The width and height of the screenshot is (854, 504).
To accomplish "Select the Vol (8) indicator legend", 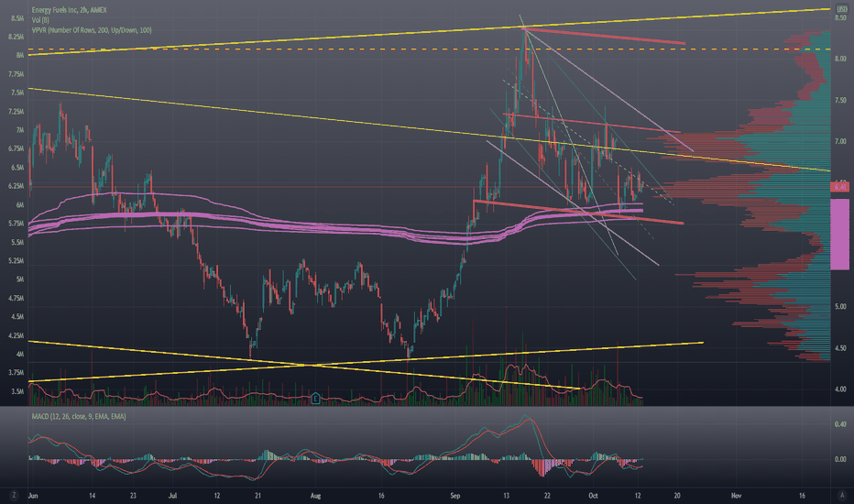I will (40, 20).
